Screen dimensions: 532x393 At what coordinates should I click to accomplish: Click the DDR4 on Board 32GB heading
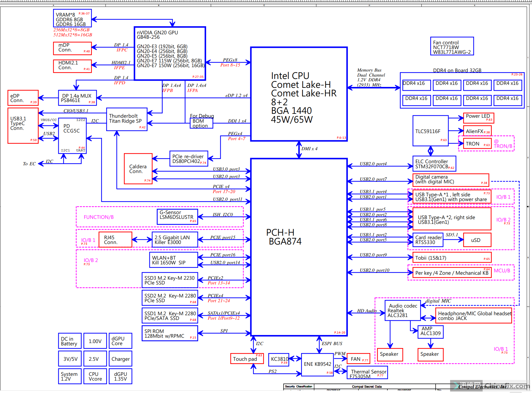point(457,70)
